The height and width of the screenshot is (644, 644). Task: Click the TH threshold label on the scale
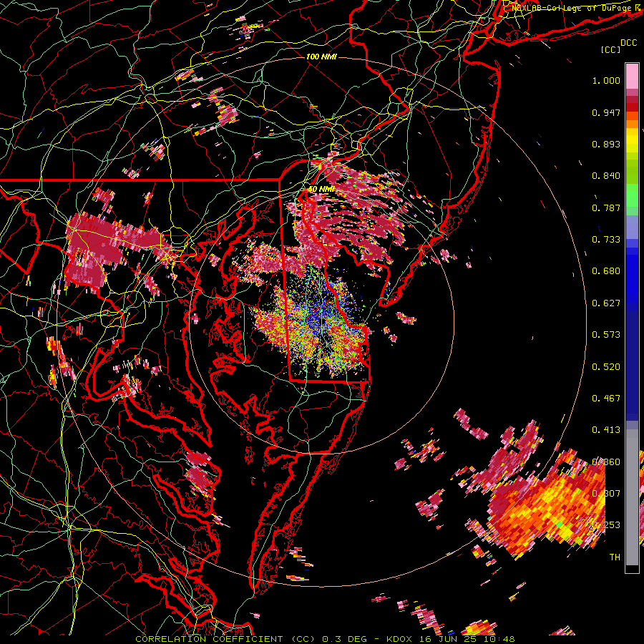pyautogui.click(x=615, y=557)
